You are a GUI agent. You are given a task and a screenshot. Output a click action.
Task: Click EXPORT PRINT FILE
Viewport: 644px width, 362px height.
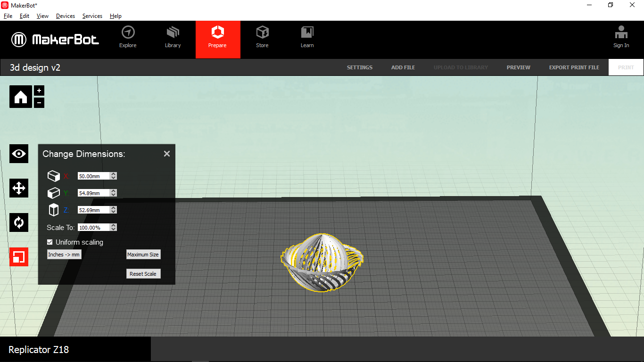click(574, 67)
